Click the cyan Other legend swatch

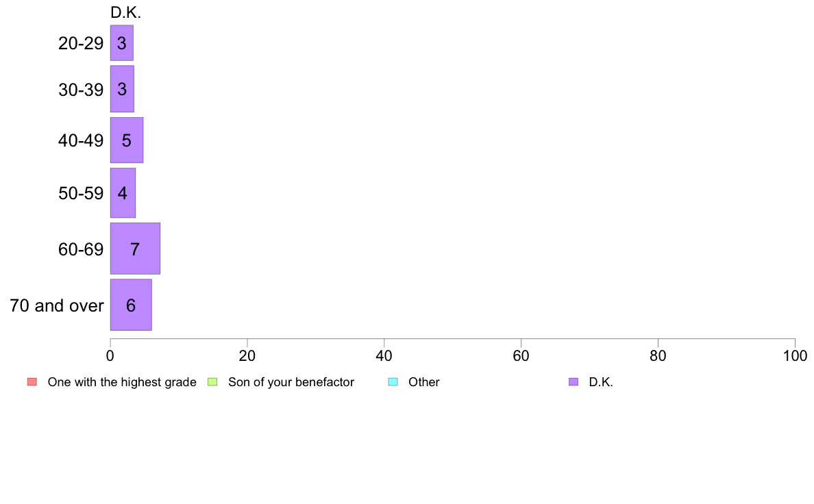tap(393, 382)
